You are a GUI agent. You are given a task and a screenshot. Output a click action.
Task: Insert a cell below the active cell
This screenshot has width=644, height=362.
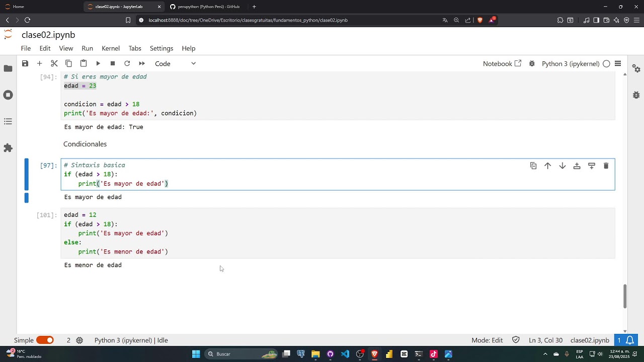pyautogui.click(x=592, y=166)
